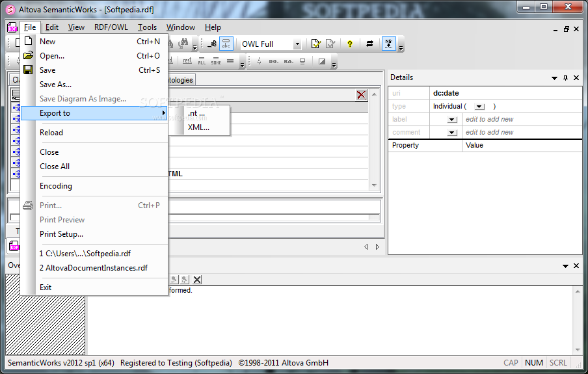Click the X clear icon in output toolbar
This screenshot has width=588, height=374.
click(x=197, y=280)
